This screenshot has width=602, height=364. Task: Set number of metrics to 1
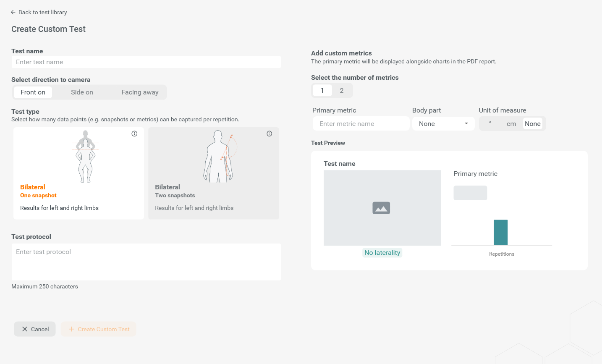(322, 90)
